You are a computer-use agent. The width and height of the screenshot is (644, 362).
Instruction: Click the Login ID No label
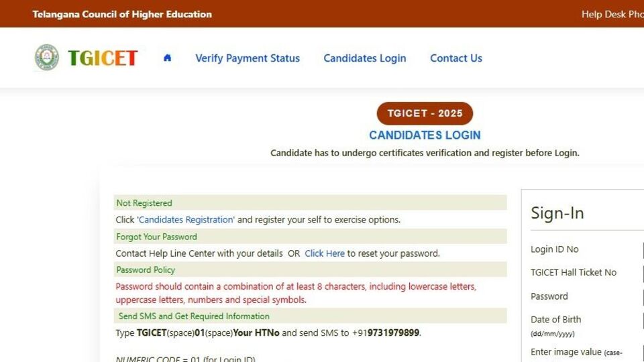click(x=555, y=249)
